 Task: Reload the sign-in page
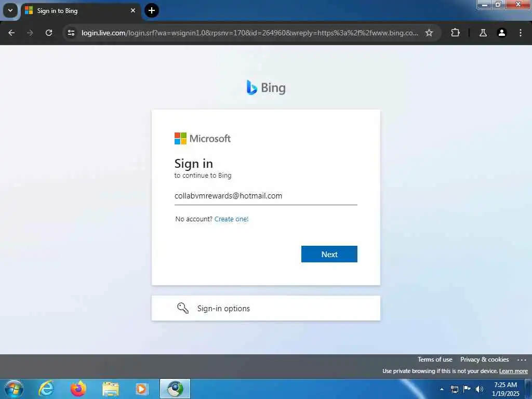click(x=49, y=33)
